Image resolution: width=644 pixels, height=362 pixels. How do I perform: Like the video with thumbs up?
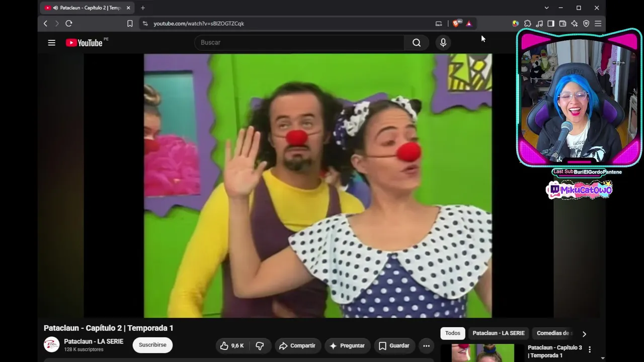click(232, 346)
